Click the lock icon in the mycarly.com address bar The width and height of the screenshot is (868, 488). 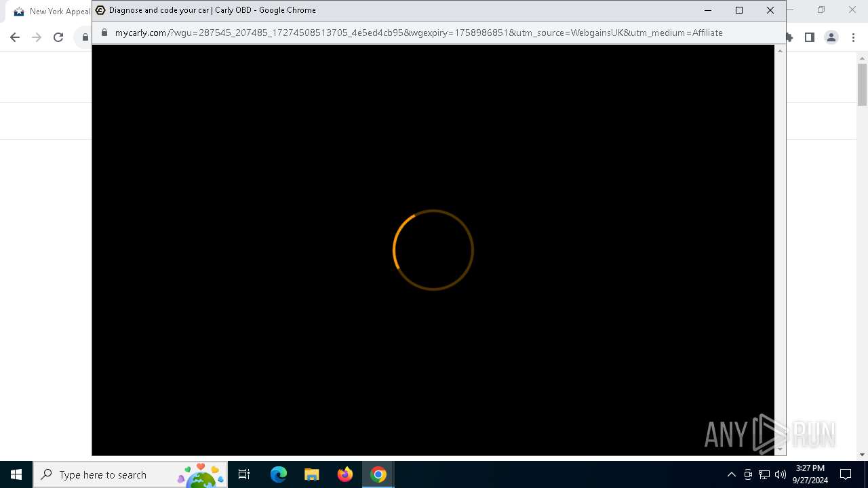[x=104, y=33]
